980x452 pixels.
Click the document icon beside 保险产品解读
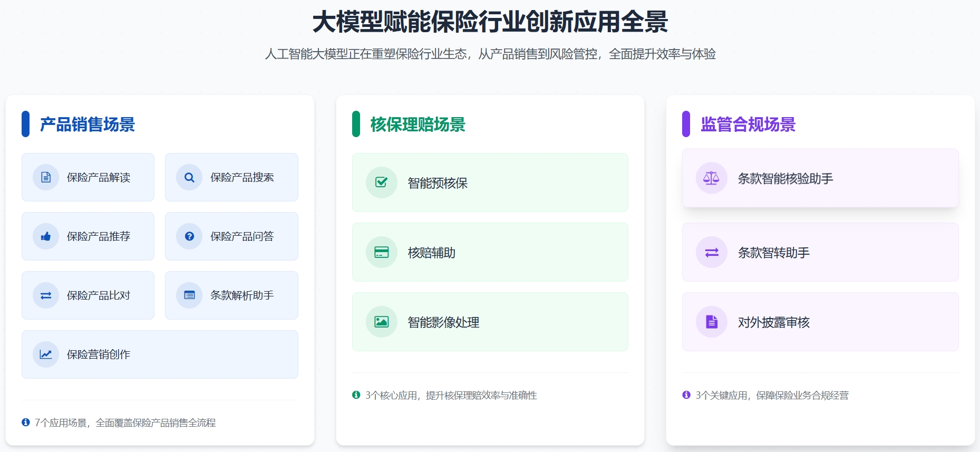point(46,177)
